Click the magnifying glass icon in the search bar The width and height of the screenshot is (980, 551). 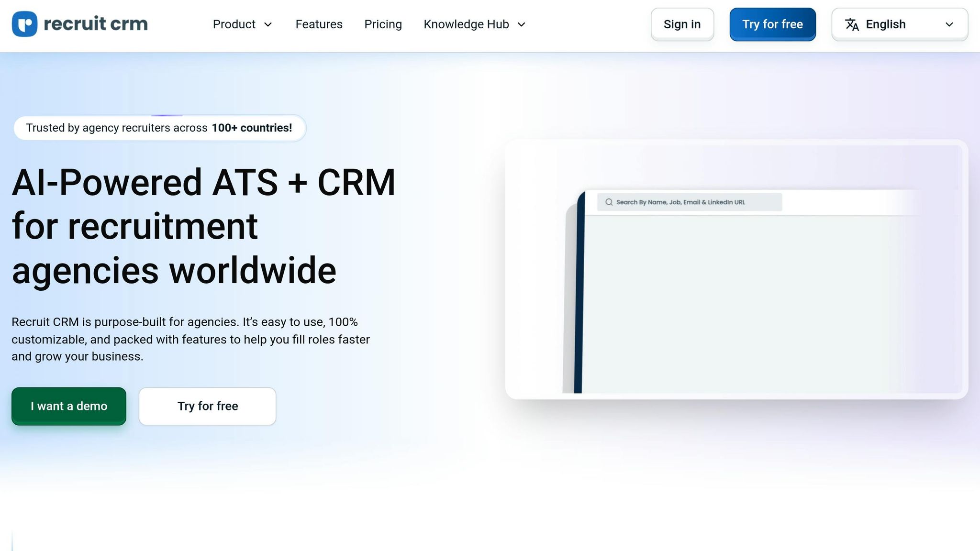(609, 202)
